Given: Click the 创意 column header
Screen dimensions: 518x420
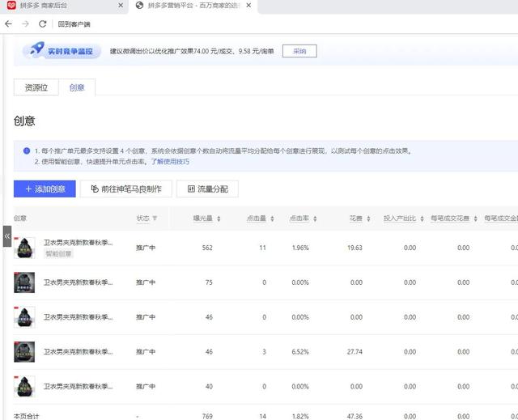Looking at the screenshot, I should 20,218.
